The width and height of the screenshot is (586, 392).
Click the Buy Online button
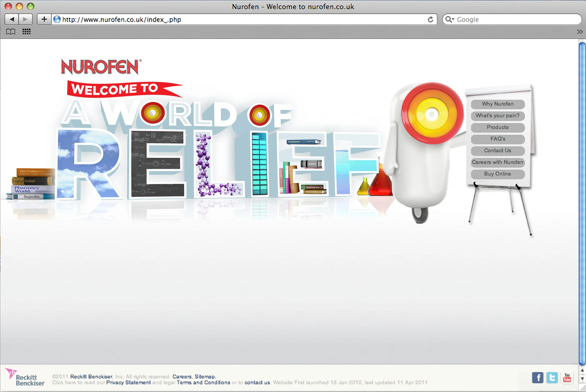[x=497, y=174]
